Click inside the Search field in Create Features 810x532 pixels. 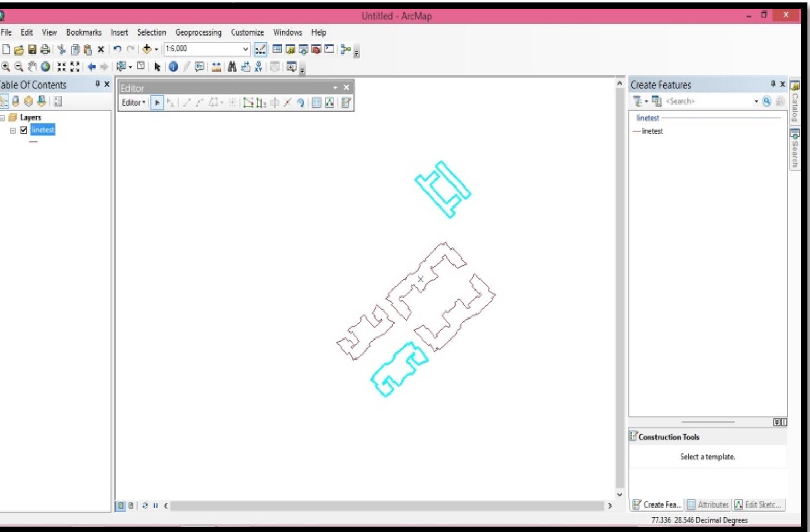708,101
